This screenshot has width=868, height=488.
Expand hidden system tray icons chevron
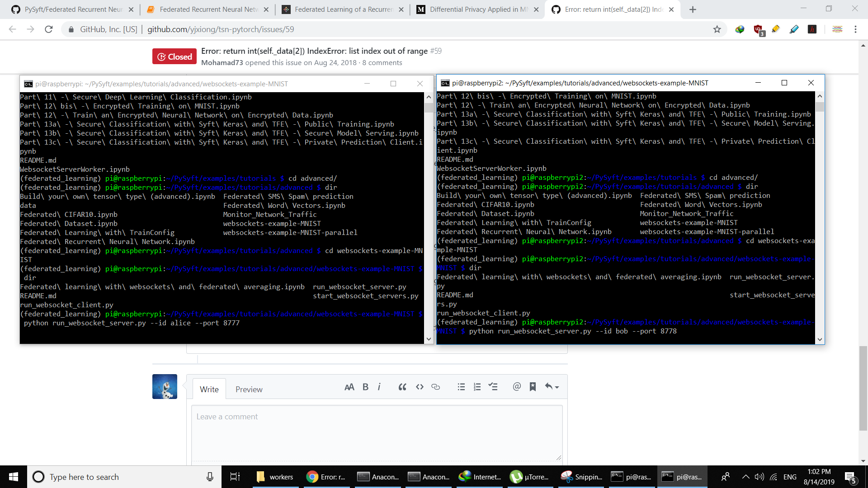745,477
